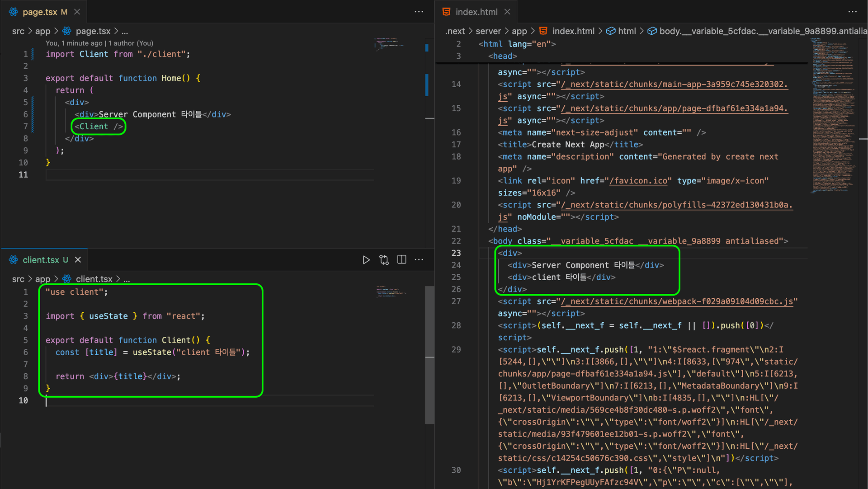Viewport: 868px width, 489px height.
Task: Click line number 7 in page.tsx gutter
Action: coord(25,127)
